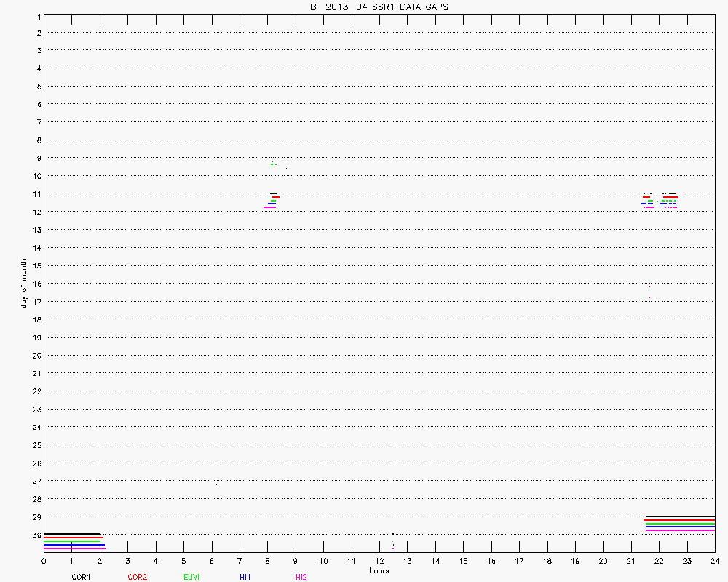Click the small marks on day 30 near hour 12.5

(x=393, y=540)
